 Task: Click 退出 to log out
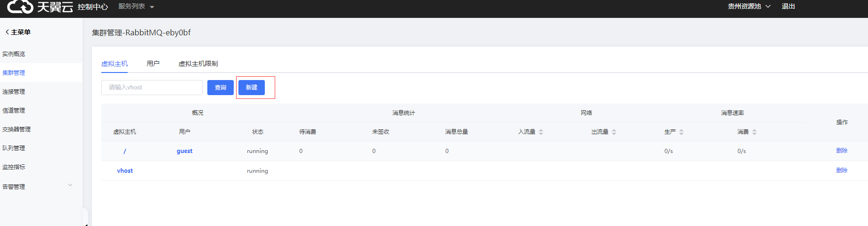coord(788,7)
